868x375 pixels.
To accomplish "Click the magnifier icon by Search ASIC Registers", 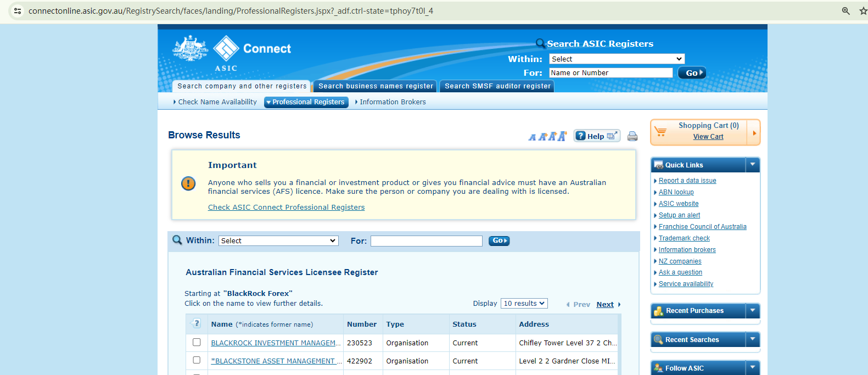I will pyautogui.click(x=541, y=43).
